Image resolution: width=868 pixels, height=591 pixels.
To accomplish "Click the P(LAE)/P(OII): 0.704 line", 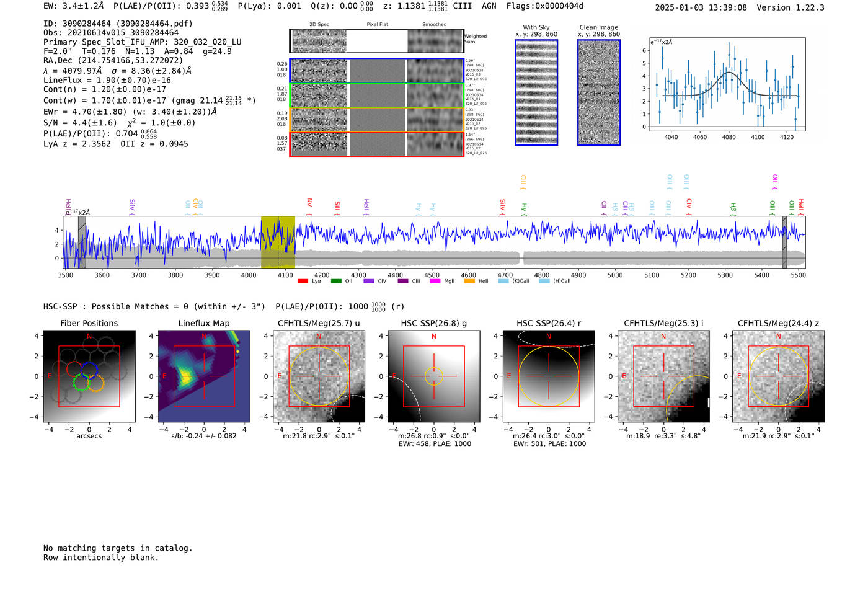I will click(100, 133).
